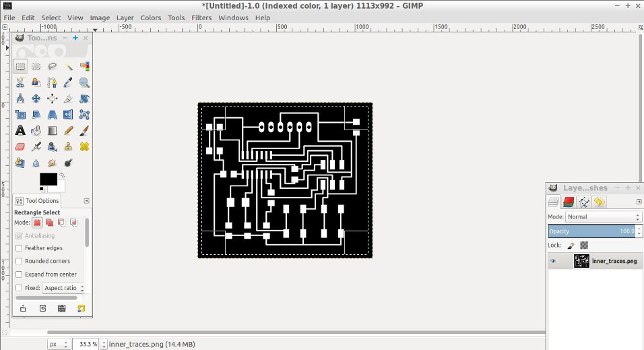Open the foreground color black swatch
This screenshot has width=644, height=350.
point(48,179)
